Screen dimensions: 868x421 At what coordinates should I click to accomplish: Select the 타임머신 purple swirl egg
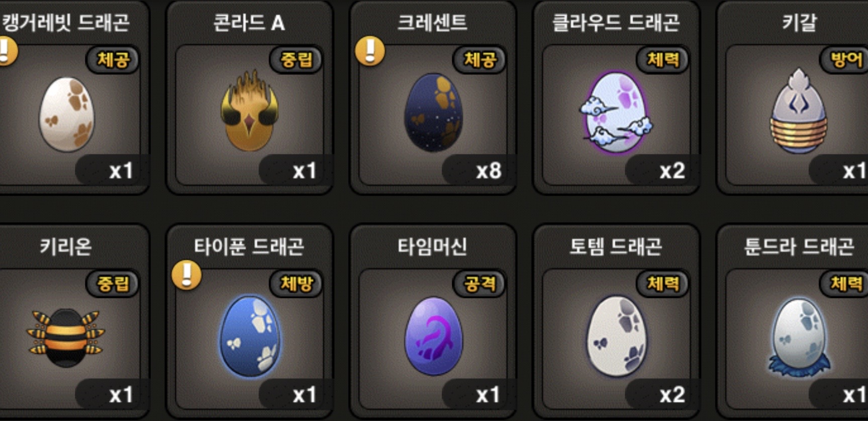(x=433, y=336)
